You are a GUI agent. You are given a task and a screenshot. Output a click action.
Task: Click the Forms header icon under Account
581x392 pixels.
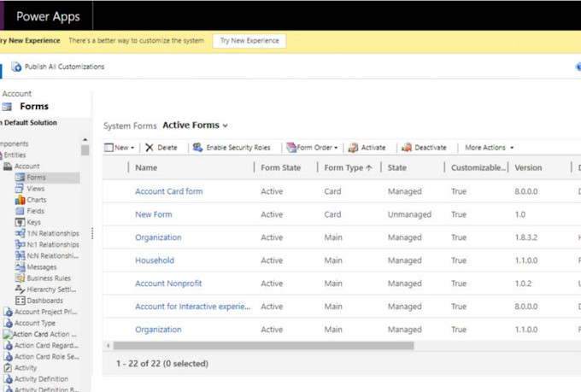tap(7, 107)
